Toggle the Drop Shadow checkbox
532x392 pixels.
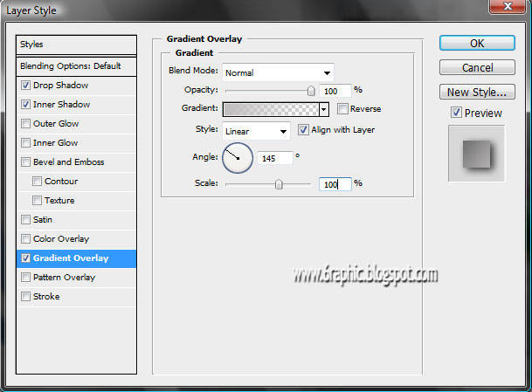coord(26,85)
